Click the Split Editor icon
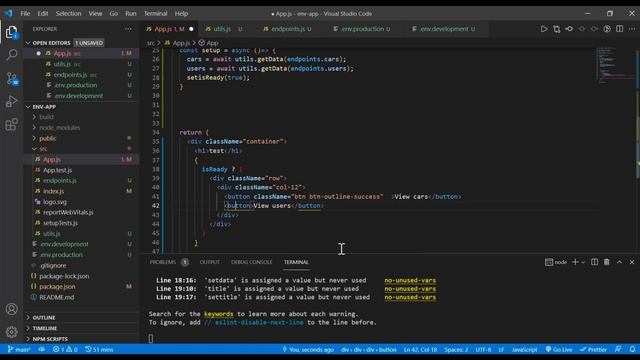The height and width of the screenshot is (360, 640). click(620, 29)
